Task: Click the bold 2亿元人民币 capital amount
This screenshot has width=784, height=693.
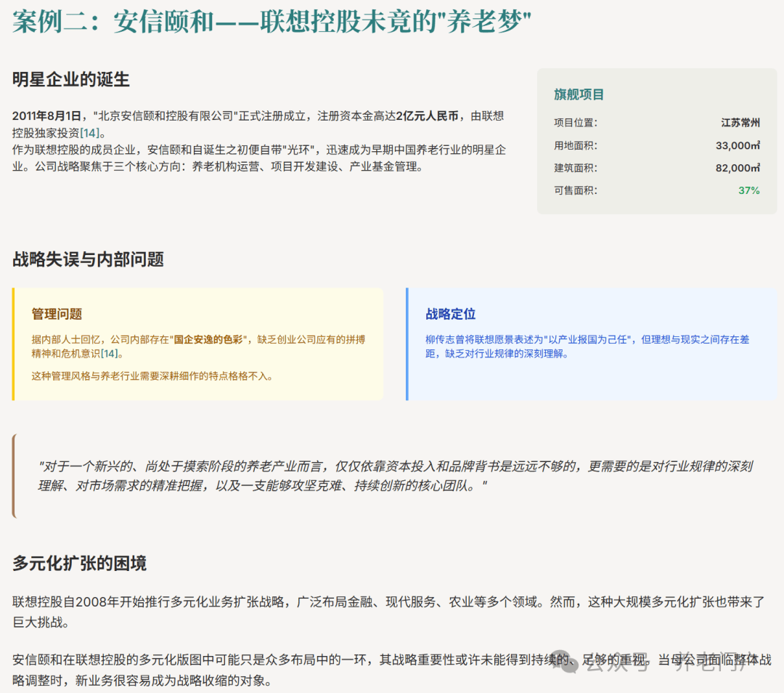Action: [427, 116]
